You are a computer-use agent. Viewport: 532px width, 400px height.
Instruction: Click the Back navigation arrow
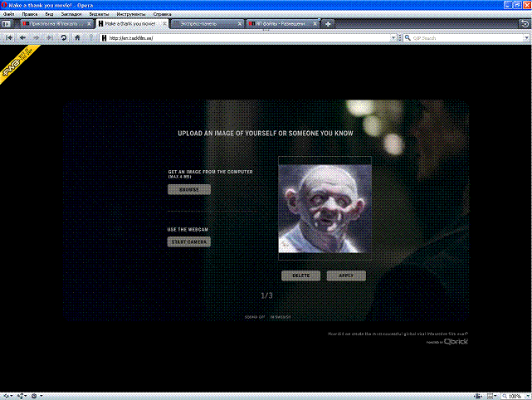click(x=22, y=37)
